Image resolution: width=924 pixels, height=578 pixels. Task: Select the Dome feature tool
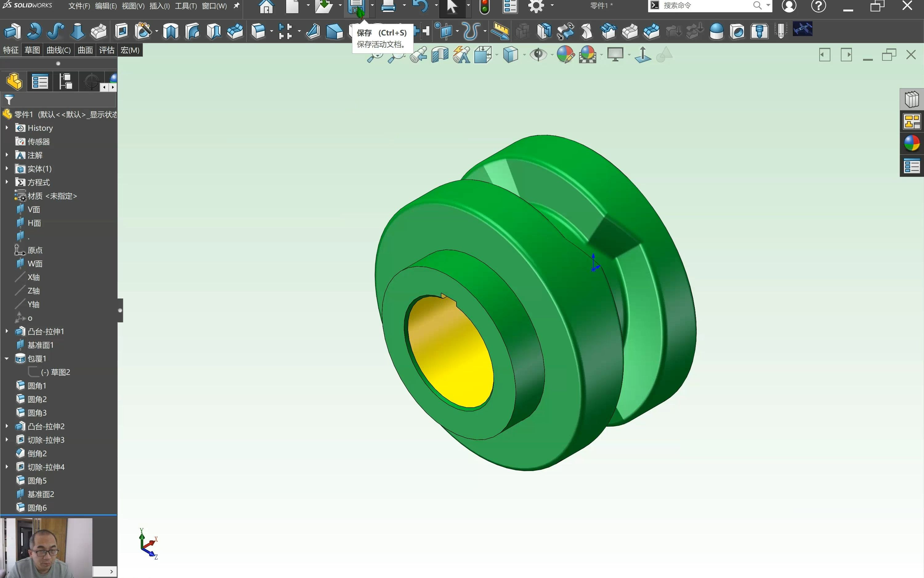point(716,31)
